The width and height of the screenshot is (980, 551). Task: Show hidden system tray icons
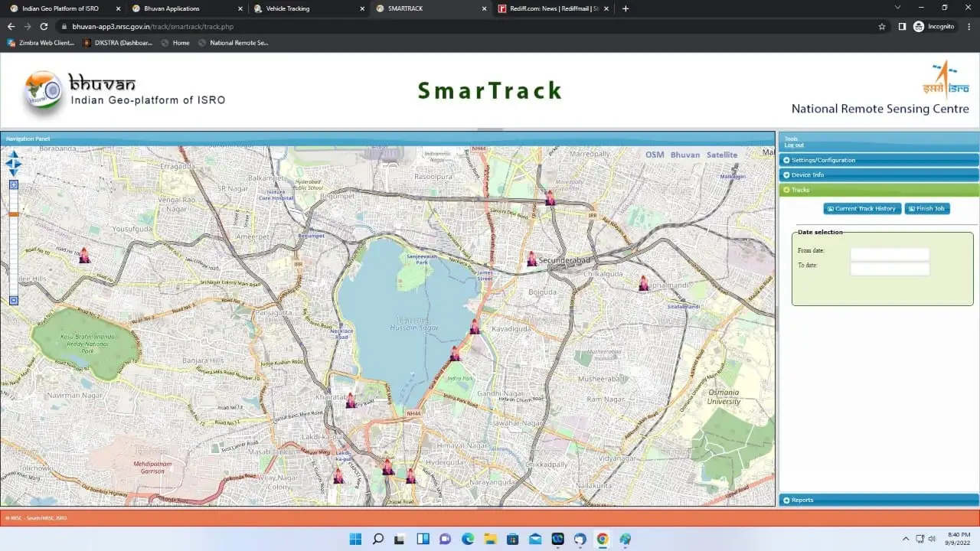(x=904, y=539)
